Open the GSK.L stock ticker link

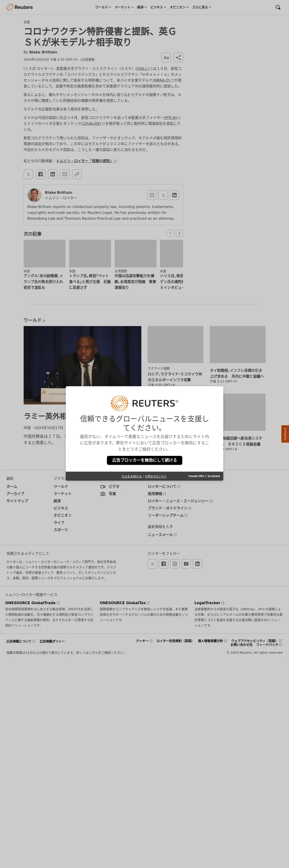point(144,69)
